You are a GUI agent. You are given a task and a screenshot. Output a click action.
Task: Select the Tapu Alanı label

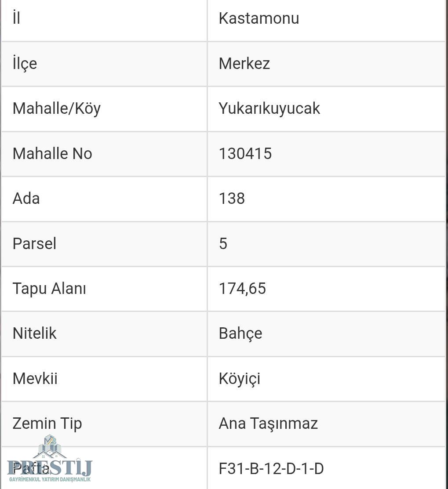click(49, 289)
